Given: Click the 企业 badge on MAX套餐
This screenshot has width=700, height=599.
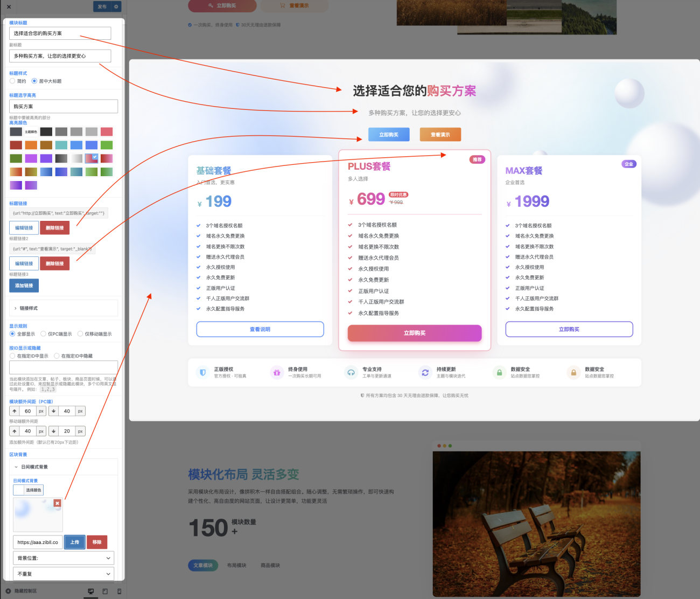Looking at the screenshot, I should pos(629,164).
